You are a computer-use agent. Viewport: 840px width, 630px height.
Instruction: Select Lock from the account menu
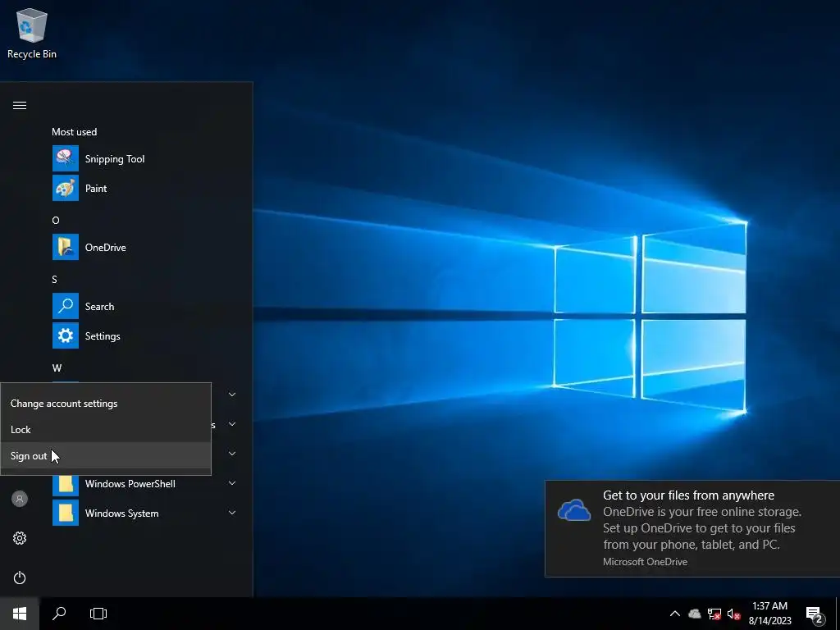pos(106,430)
